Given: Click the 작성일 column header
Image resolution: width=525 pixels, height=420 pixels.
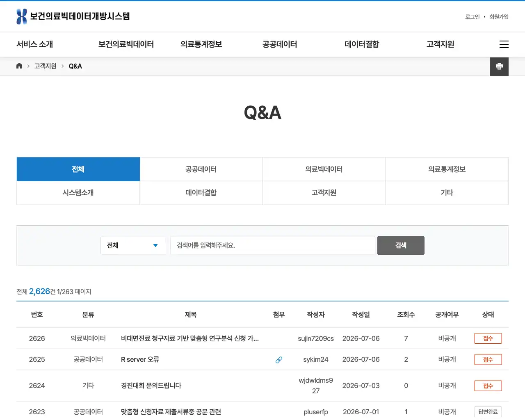Looking at the screenshot, I should point(361,315).
